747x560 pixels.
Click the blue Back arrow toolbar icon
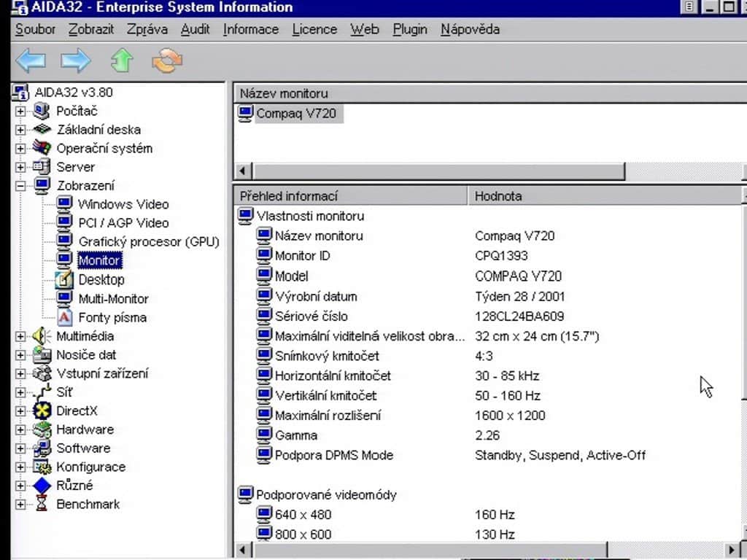pos(31,61)
